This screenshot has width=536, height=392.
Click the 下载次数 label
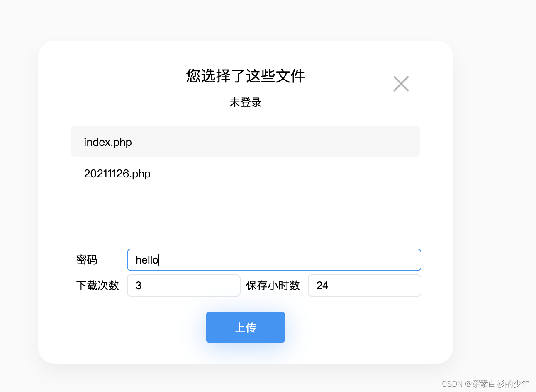(97, 286)
